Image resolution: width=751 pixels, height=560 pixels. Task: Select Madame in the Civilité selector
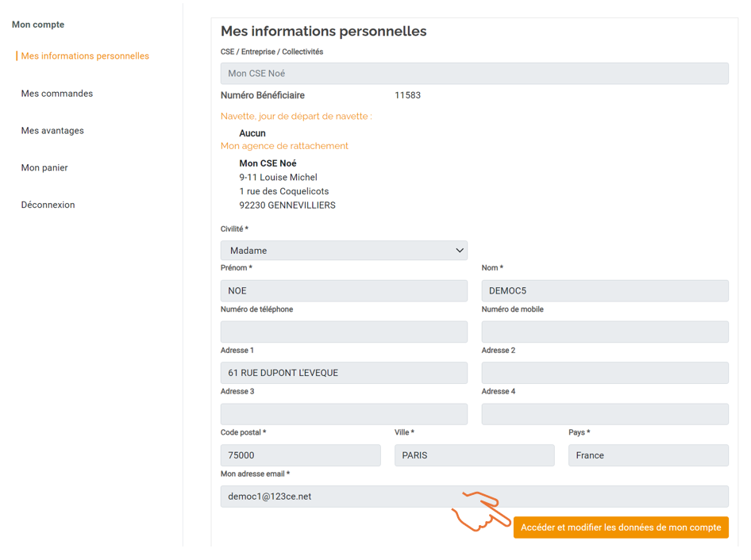344,250
